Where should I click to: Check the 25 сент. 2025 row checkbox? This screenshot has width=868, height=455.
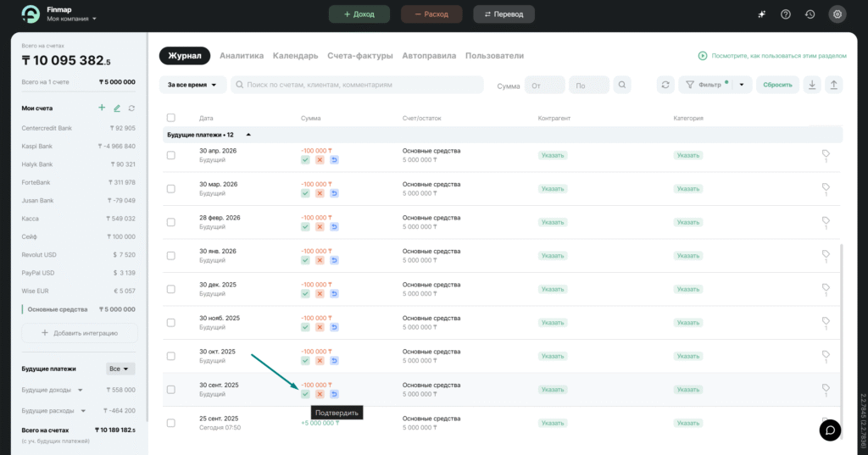click(171, 423)
